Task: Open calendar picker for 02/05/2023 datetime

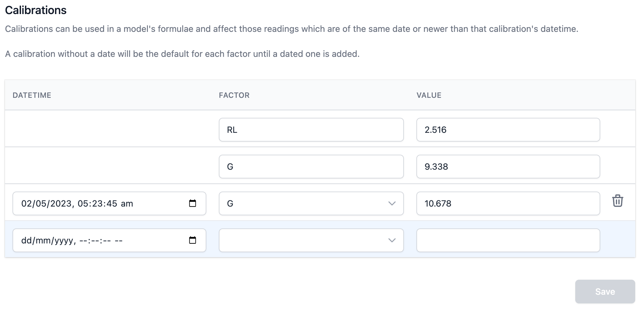Action: click(193, 203)
